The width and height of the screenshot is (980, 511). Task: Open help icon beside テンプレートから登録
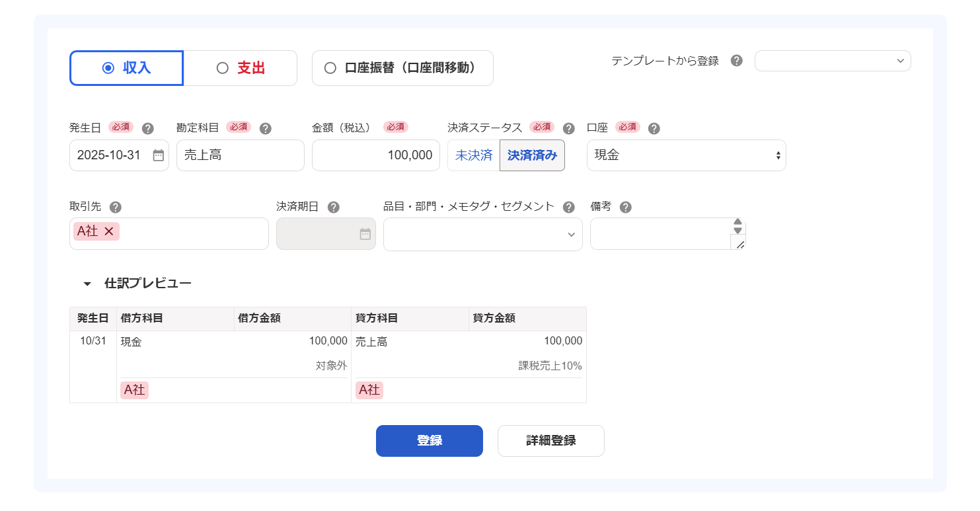tap(737, 61)
